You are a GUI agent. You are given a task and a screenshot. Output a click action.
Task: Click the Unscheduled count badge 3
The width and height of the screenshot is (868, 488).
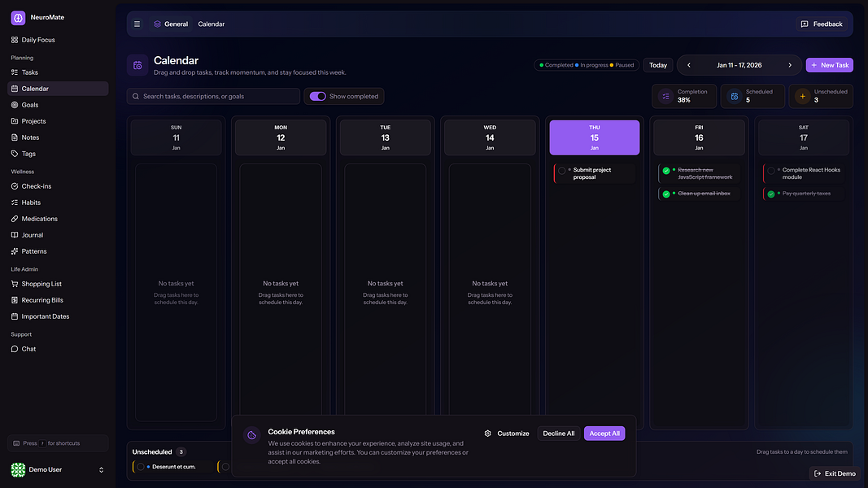click(x=181, y=452)
